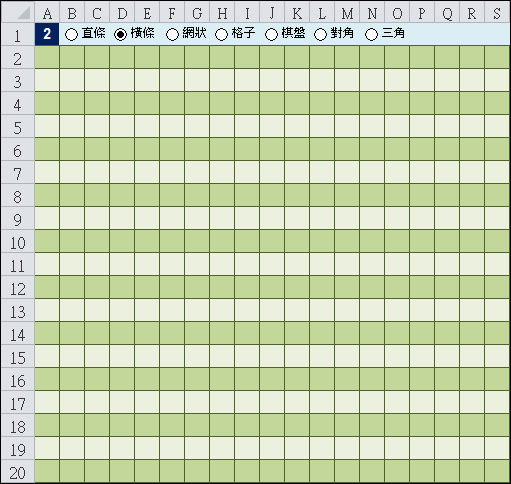Select column A header

coord(47,13)
